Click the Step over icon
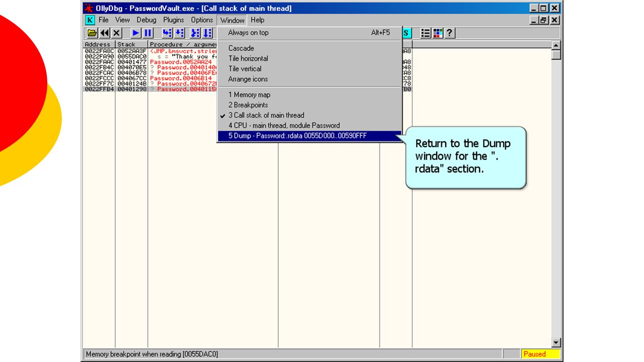644x362 pixels. coord(180,33)
